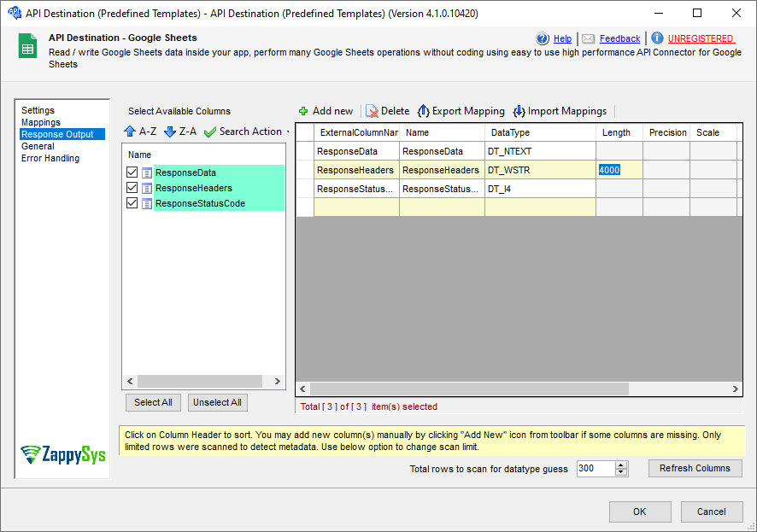The image size is (757, 532).
Task: Click the rows to scan input field
Action: [x=596, y=468]
